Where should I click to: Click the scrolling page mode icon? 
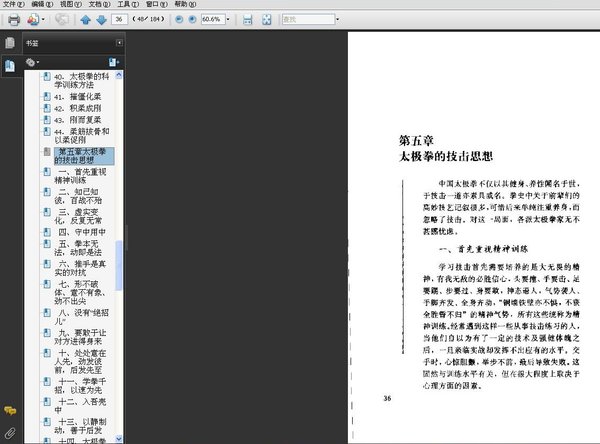tap(248, 20)
